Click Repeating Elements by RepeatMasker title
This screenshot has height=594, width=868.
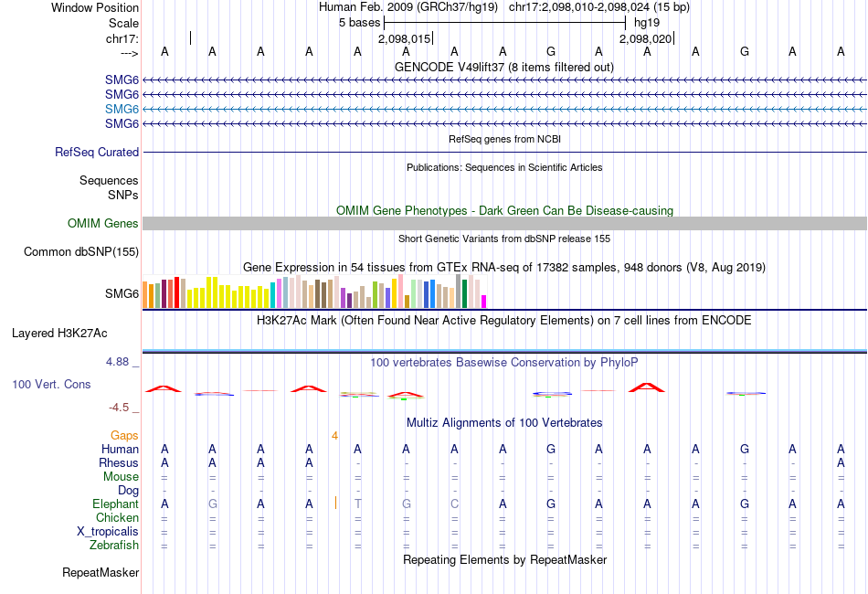tap(505, 559)
